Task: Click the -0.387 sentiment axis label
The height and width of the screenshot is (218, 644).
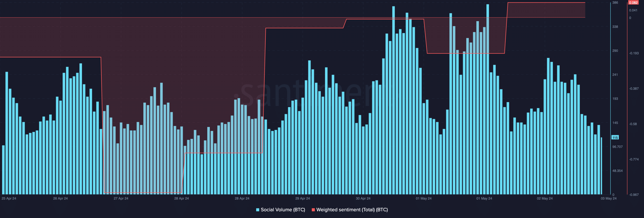Action: 634,89
